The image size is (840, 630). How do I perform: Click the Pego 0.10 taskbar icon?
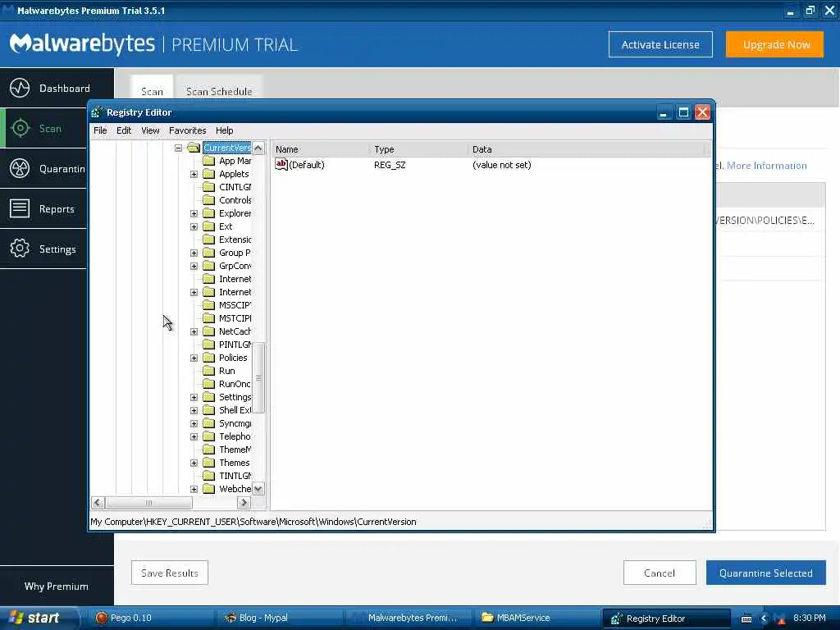coord(101,618)
